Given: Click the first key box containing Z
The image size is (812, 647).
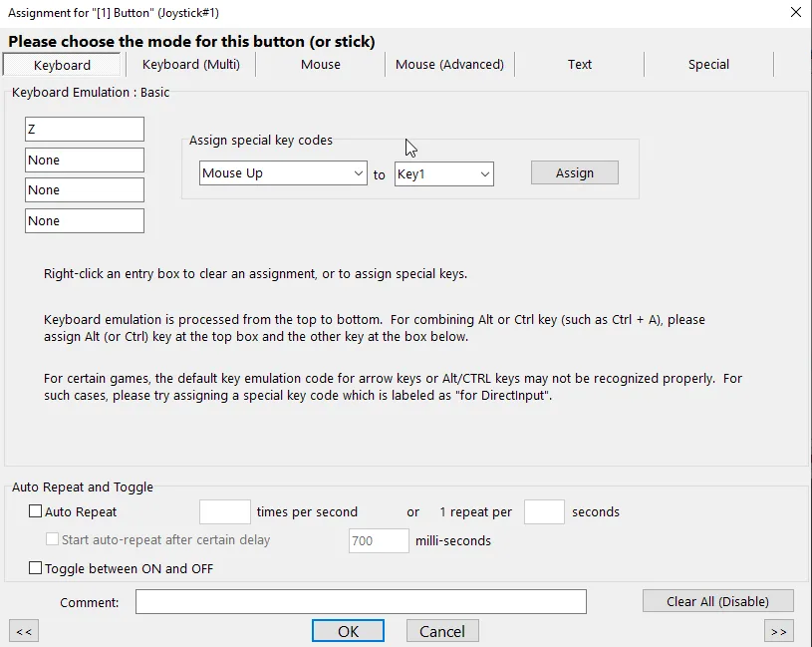Looking at the screenshot, I should (x=85, y=130).
